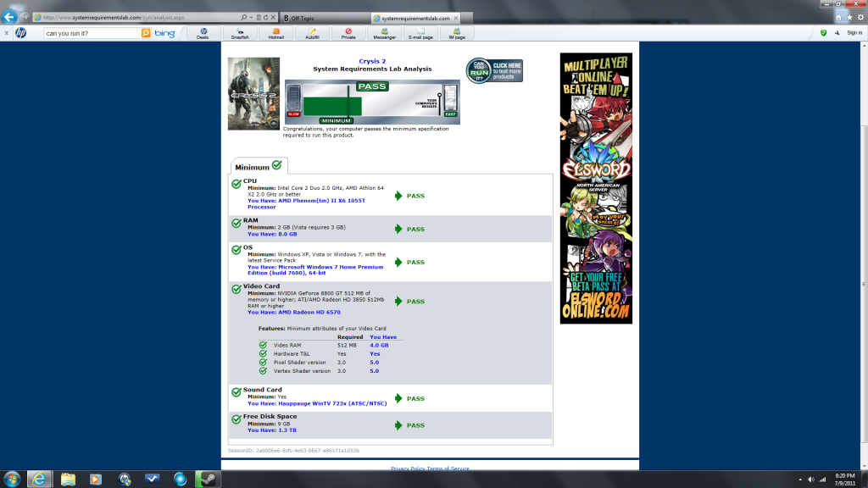This screenshot has width=868, height=488.
Task: Open the Windows Start menu
Action: pyautogui.click(x=12, y=480)
